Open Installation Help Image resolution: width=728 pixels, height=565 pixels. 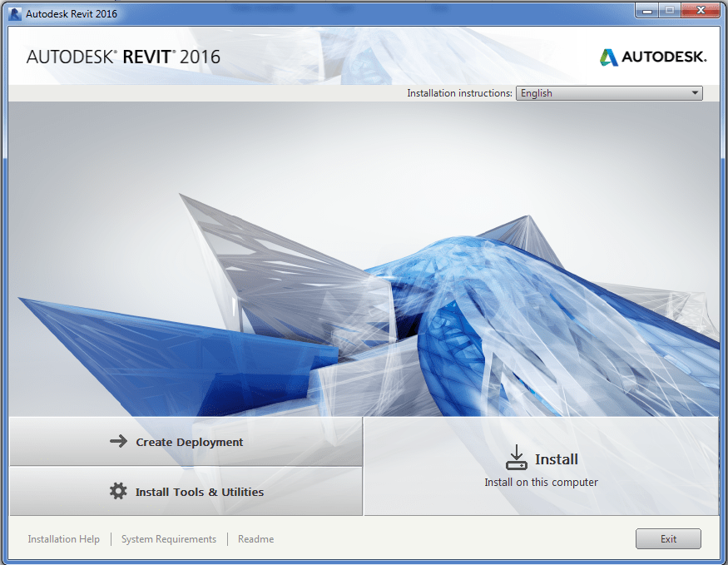tap(63, 538)
